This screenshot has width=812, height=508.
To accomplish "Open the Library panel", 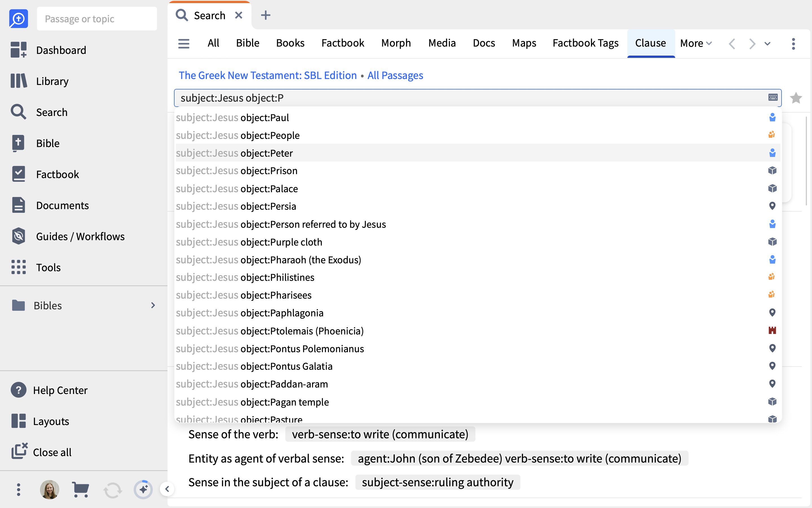I will (x=39, y=81).
